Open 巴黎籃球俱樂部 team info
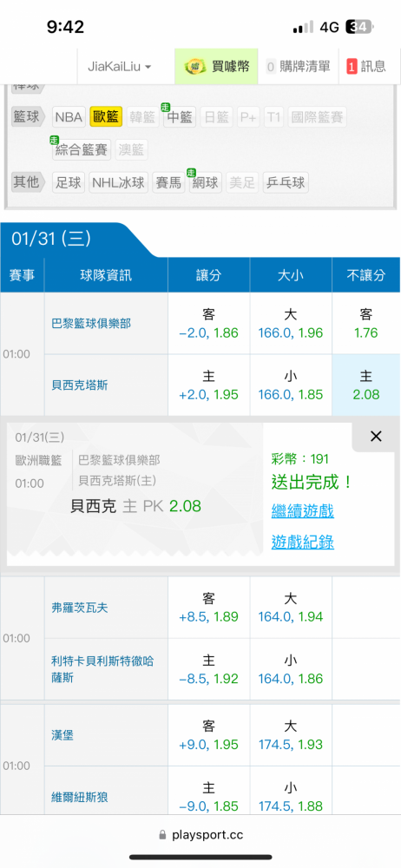 (91, 324)
